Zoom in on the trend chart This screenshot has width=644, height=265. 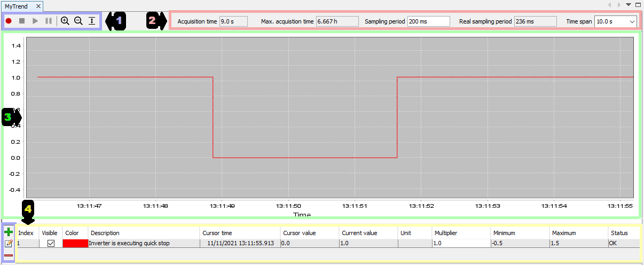click(x=65, y=21)
